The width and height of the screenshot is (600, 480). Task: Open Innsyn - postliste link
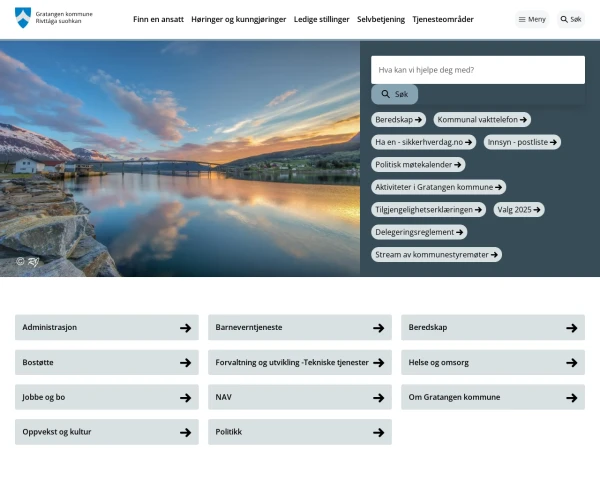(522, 142)
